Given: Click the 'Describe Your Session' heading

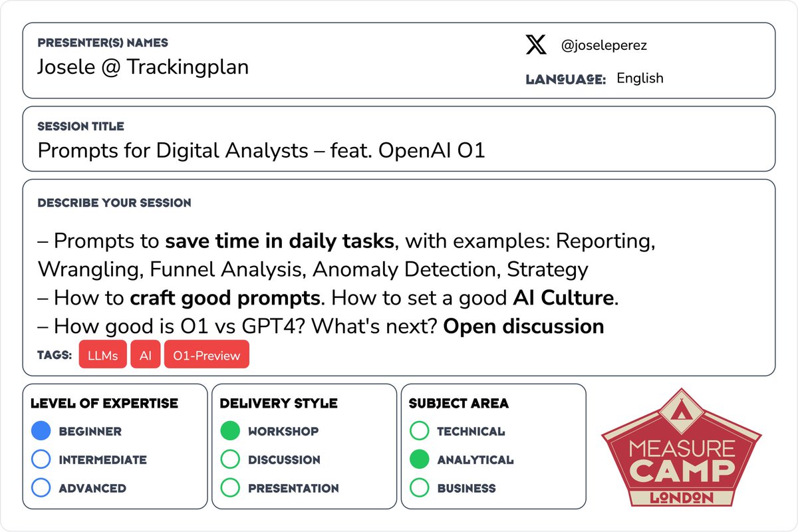Looking at the screenshot, I should tap(114, 203).
